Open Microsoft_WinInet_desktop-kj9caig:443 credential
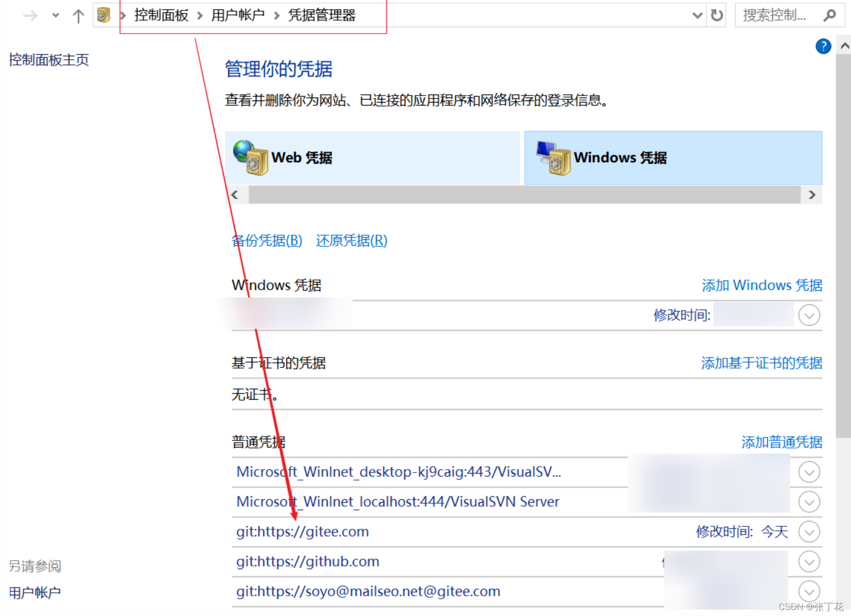 tap(399, 472)
